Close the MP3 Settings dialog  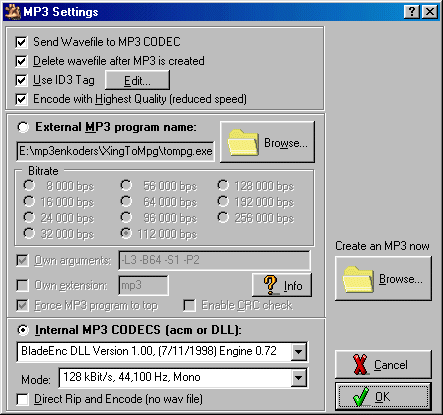coord(430,12)
